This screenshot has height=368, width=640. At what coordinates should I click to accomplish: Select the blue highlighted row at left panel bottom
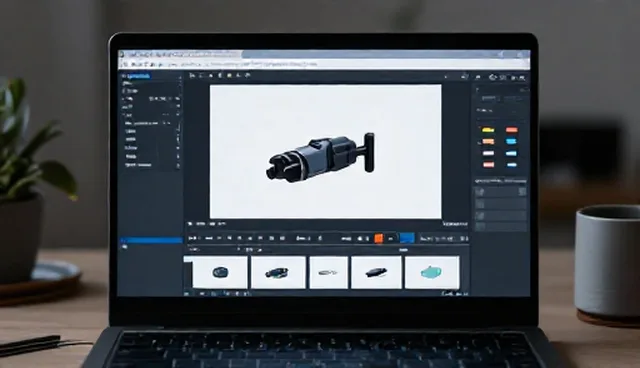[x=151, y=240]
